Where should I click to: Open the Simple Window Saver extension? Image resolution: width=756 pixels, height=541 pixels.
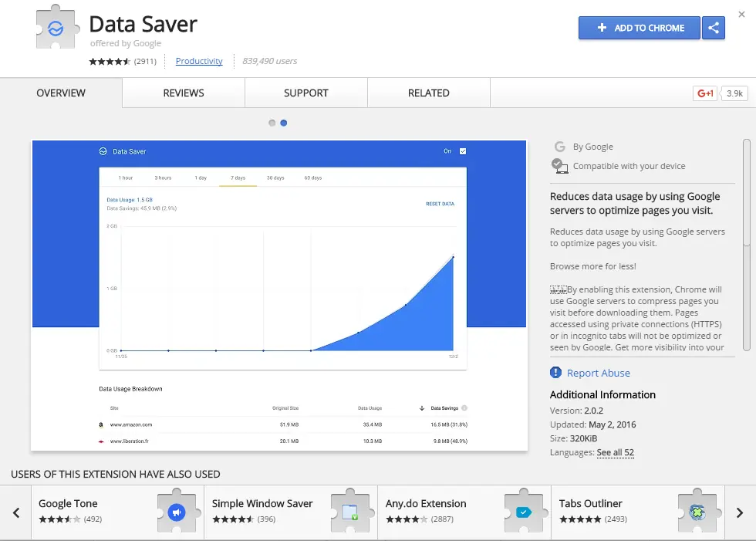292,512
